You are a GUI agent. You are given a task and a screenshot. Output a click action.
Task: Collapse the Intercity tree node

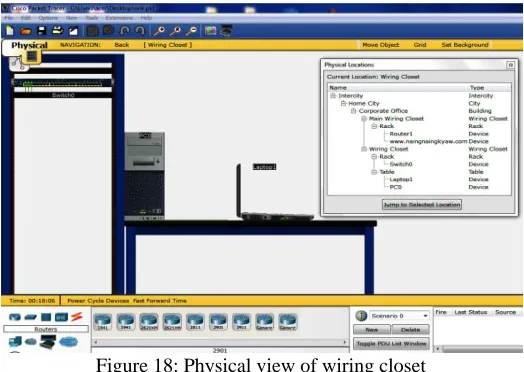tap(333, 96)
